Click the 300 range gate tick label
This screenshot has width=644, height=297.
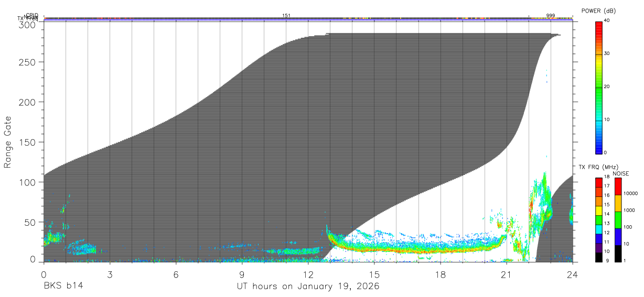[x=27, y=25]
